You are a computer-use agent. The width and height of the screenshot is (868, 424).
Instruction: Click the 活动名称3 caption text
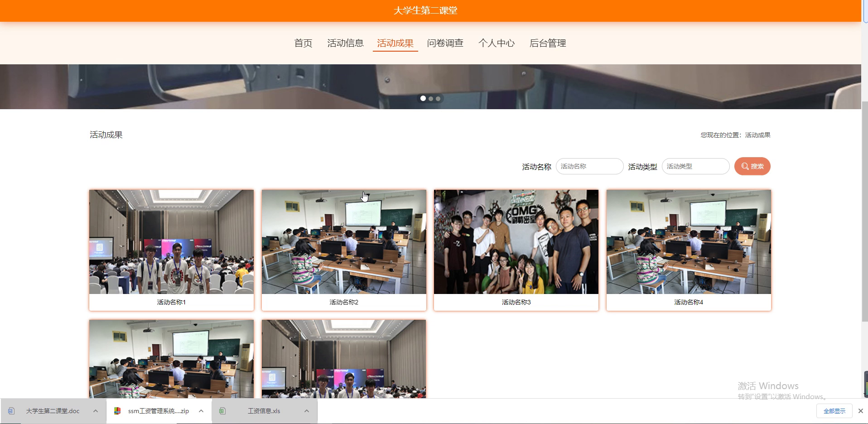(516, 302)
